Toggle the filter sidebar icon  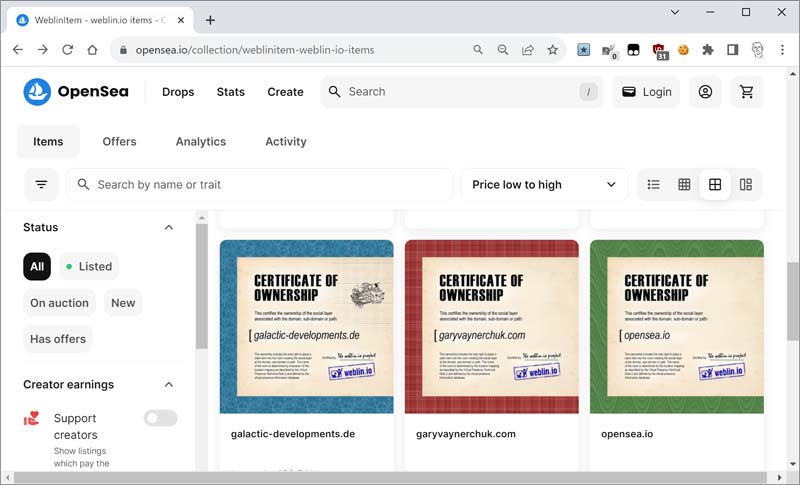pyautogui.click(x=41, y=184)
